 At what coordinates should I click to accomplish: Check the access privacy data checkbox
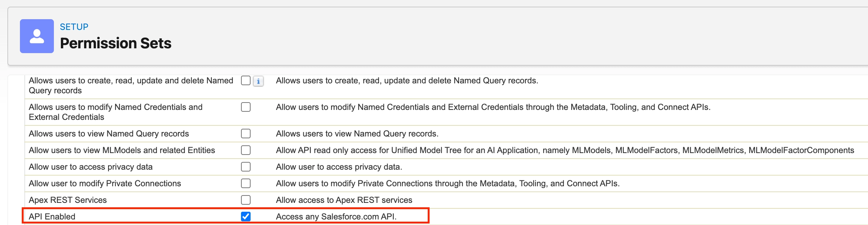point(246,167)
